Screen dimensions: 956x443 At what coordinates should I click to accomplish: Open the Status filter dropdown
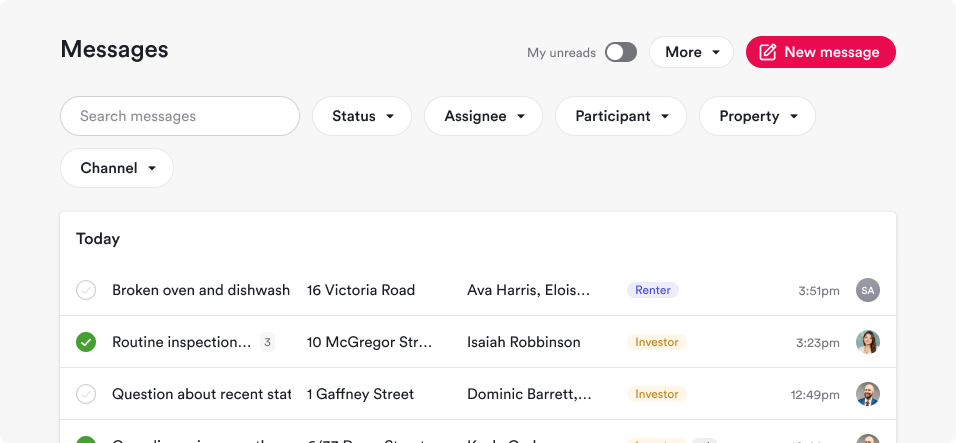[362, 116]
